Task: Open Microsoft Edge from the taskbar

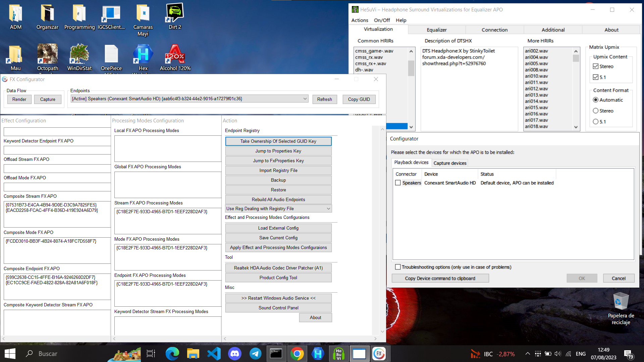Action: (172, 354)
